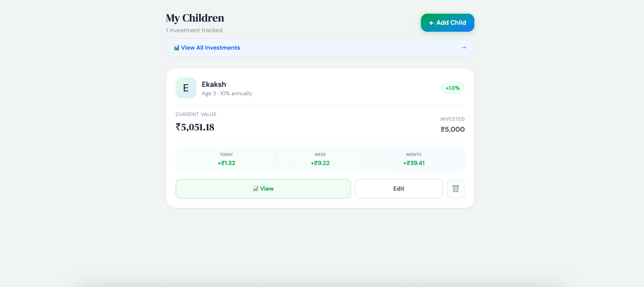Click the week gain of +₹9.22
The height and width of the screenshot is (287, 644).
click(x=320, y=163)
